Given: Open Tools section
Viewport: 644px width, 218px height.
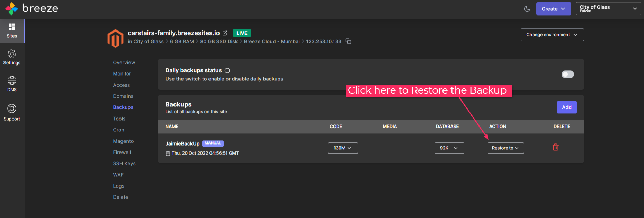Looking at the screenshot, I should click(119, 119).
